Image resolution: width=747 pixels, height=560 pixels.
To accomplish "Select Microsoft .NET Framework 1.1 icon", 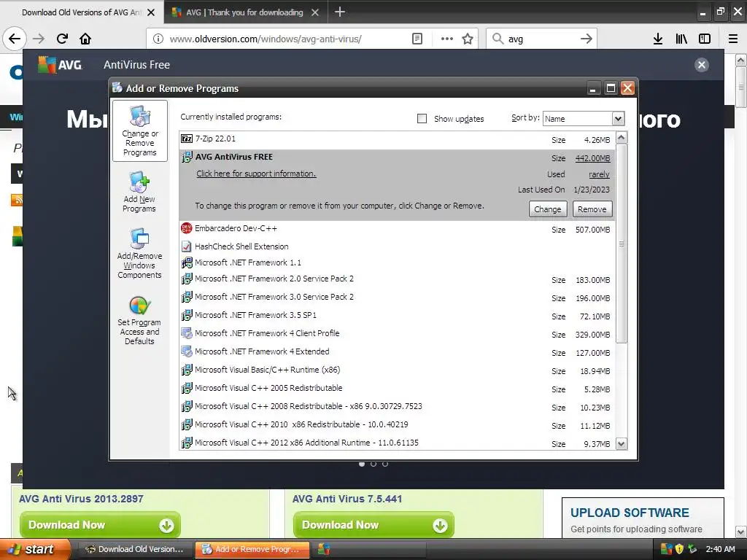I will (187, 262).
